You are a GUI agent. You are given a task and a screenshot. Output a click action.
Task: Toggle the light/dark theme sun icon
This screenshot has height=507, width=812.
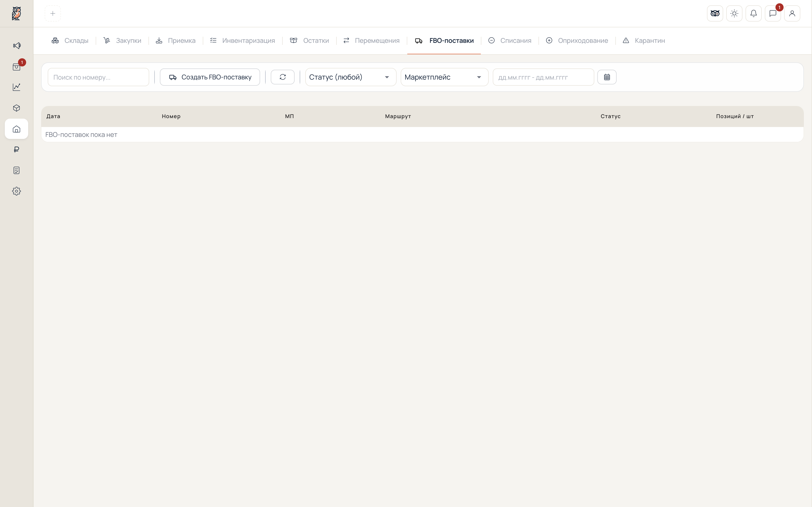click(734, 13)
